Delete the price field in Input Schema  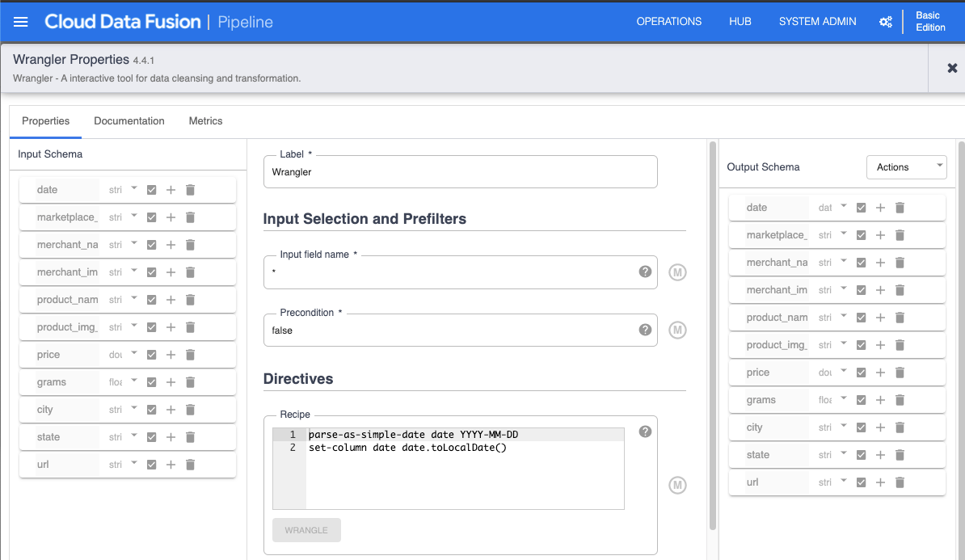tap(190, 355)
